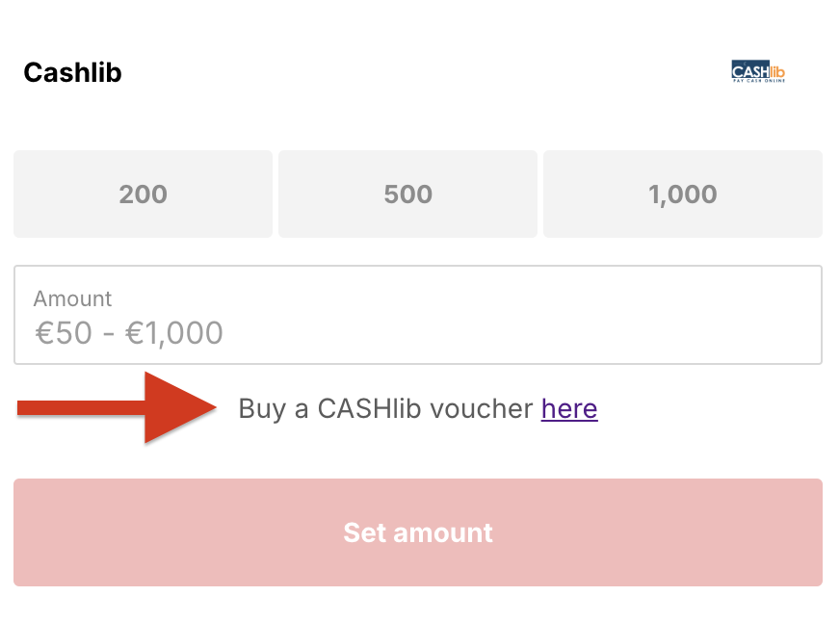This screenshot has height=622, width=840.
Task: Click the word 'voucher' before the link
Action: pos(482,409)
